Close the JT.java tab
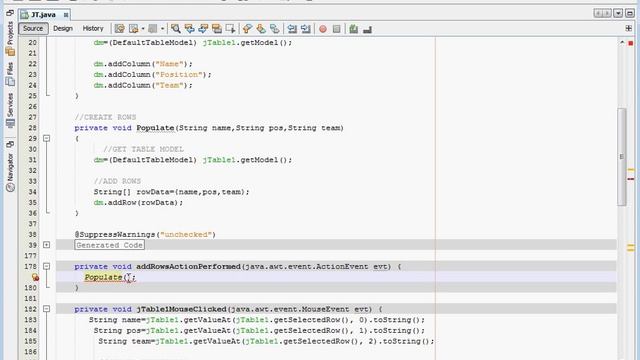 pyautogui.click(x=66, y=15)
